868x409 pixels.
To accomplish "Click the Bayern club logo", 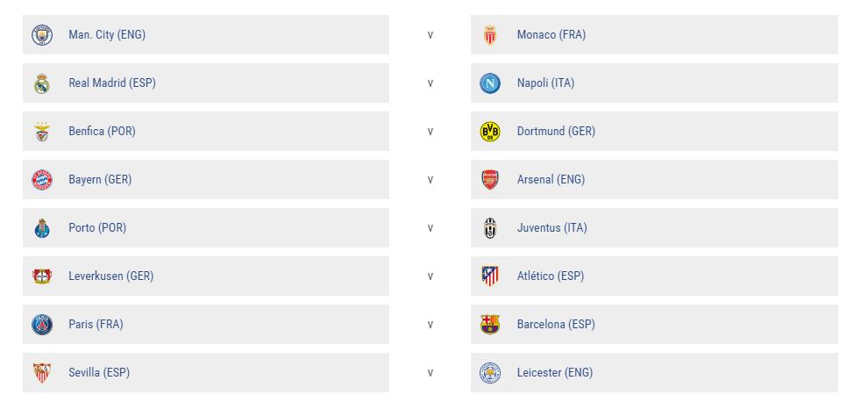I will tap(42, 180).
